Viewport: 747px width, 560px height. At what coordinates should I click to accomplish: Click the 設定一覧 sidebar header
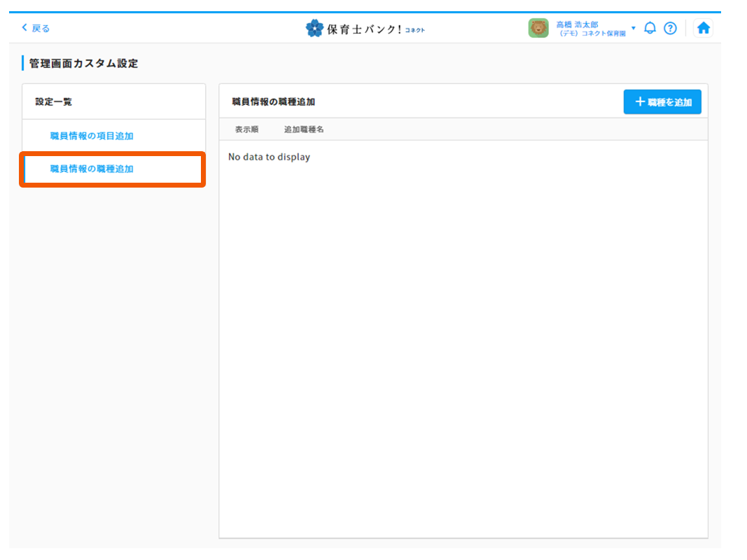54,102
